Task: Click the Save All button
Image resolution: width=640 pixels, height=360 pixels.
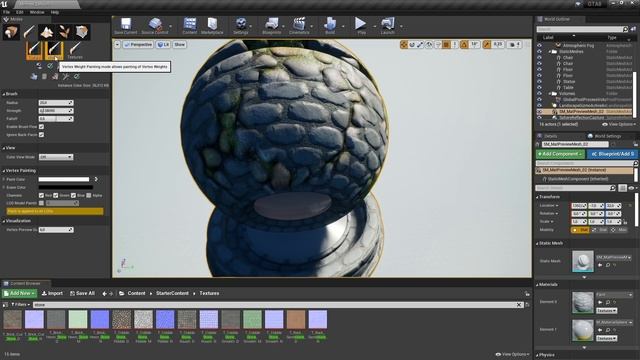Action: click(x=82, y=293)
